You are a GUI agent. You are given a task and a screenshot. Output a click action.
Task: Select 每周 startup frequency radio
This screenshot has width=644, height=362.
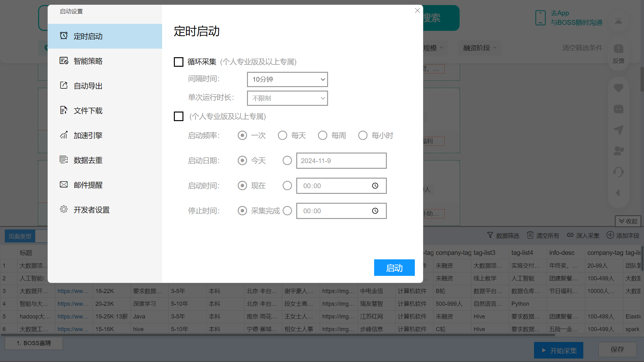pyautogui.click(x=322, y=135)
